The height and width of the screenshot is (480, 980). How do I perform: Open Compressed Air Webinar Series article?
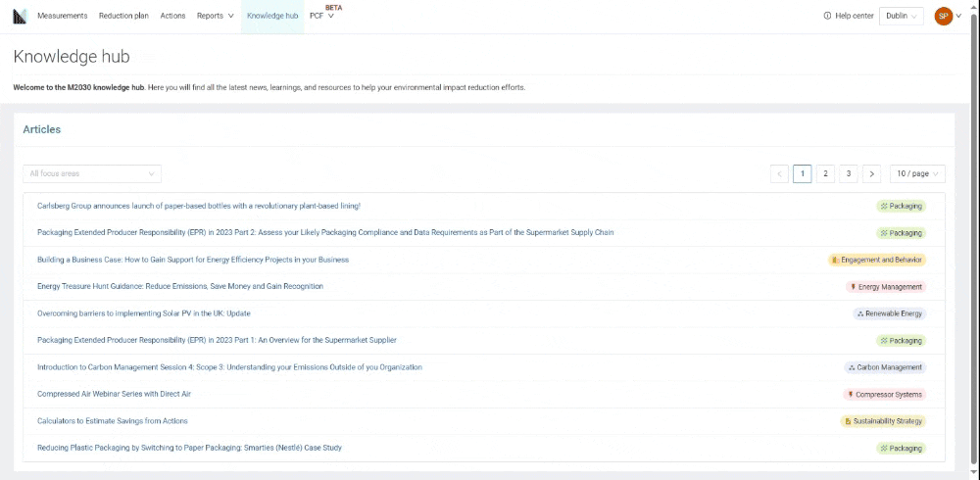(114, 394)
